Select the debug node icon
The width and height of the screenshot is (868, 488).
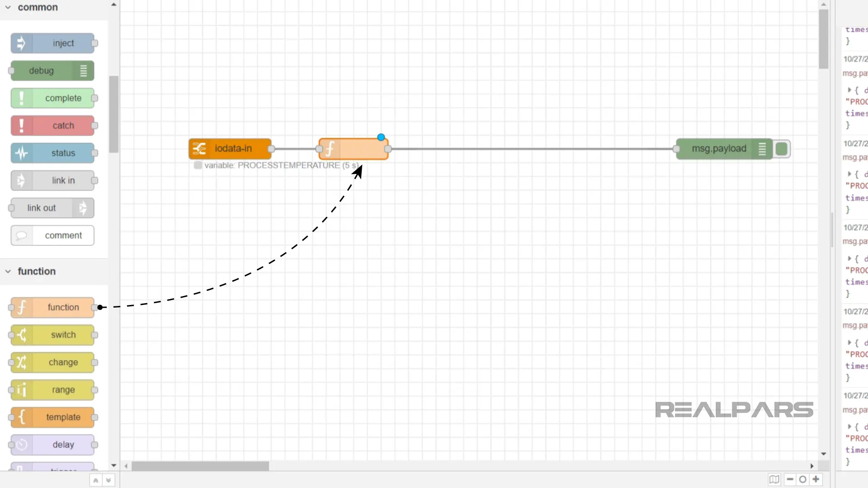coord(83,70)
